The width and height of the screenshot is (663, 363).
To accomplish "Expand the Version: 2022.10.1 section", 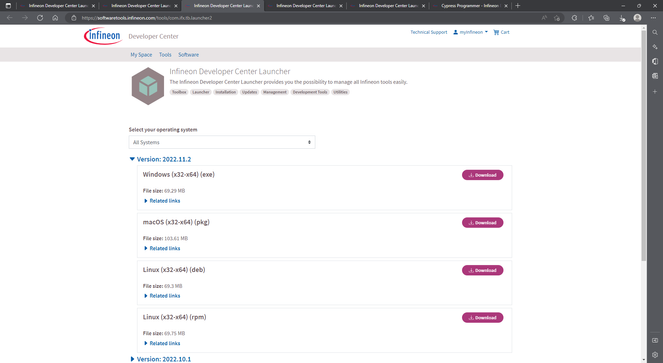I will pyautogui.click(x=160, y=359).
